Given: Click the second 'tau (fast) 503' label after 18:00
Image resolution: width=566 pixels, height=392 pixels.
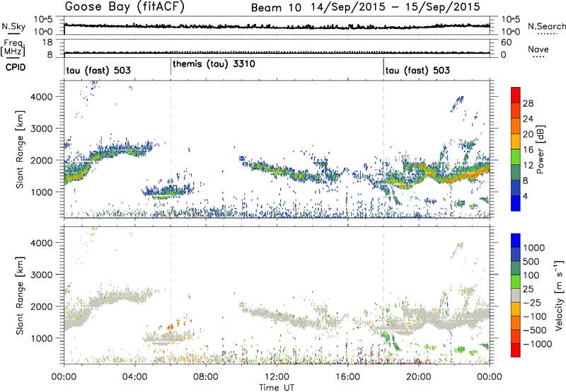Looking at the screenshot, I should click(x=417, y=70).
